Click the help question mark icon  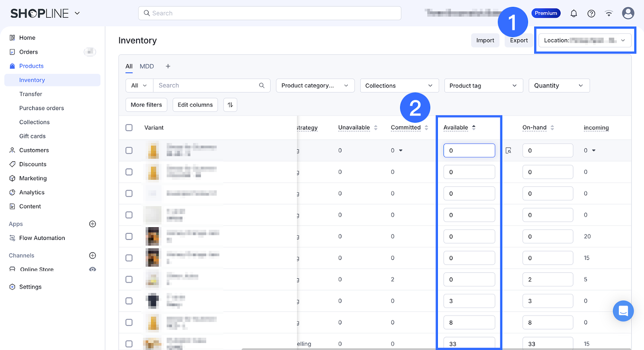591,13
